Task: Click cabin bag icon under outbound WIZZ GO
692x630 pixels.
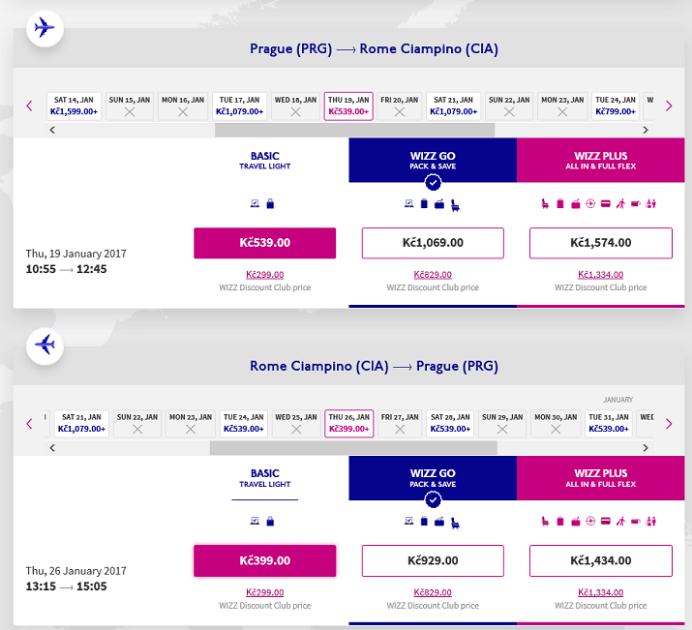Action: (x=424, y=203)
